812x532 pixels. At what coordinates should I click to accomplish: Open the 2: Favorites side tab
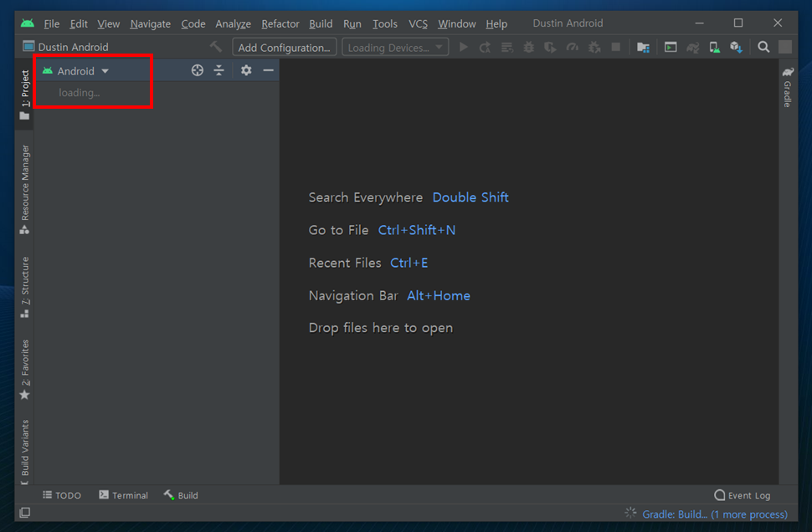point(25,370)
